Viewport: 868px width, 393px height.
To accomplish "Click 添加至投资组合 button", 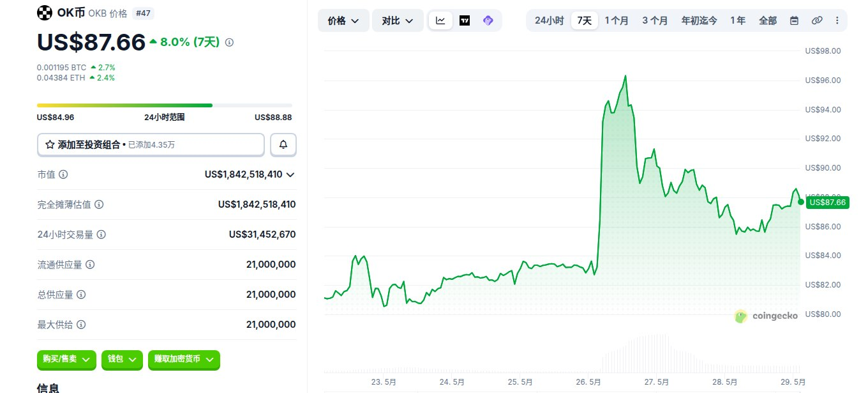I will [x=151, y=145].
